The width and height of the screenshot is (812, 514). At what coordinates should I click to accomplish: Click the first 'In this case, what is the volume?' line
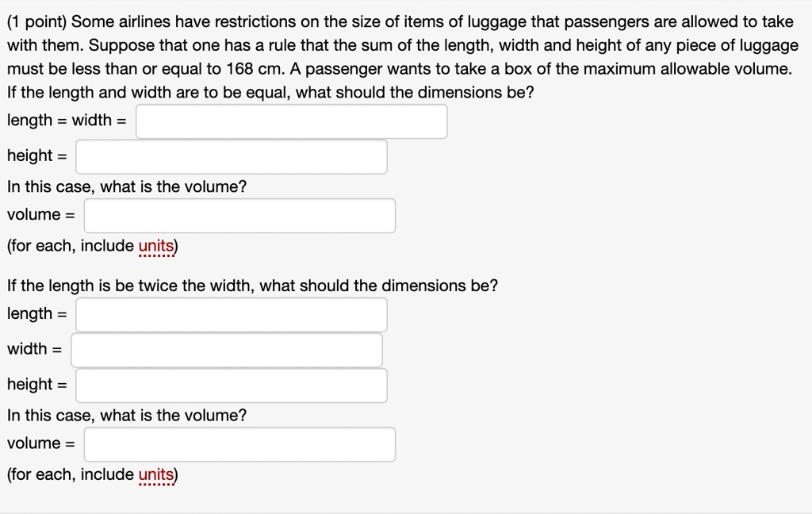click(x=127, y=186)
